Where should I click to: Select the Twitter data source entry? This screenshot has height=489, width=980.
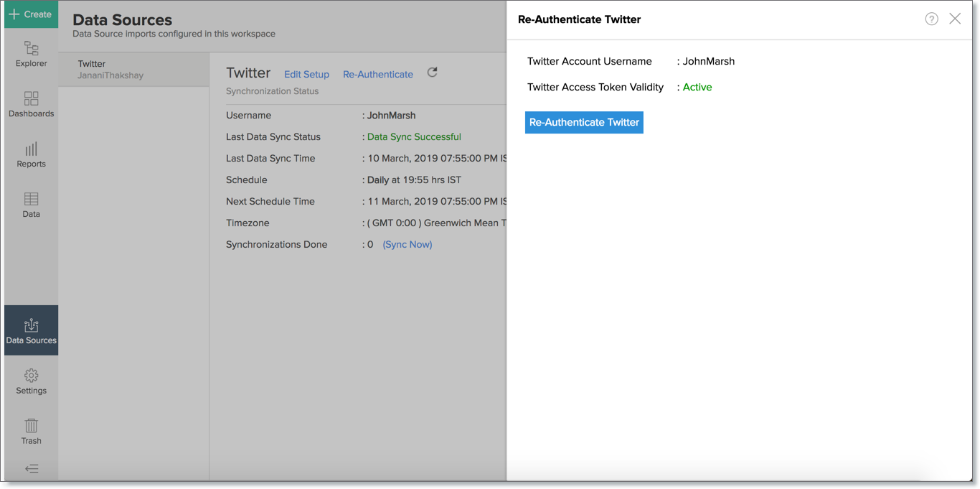[x=133, y=69]
